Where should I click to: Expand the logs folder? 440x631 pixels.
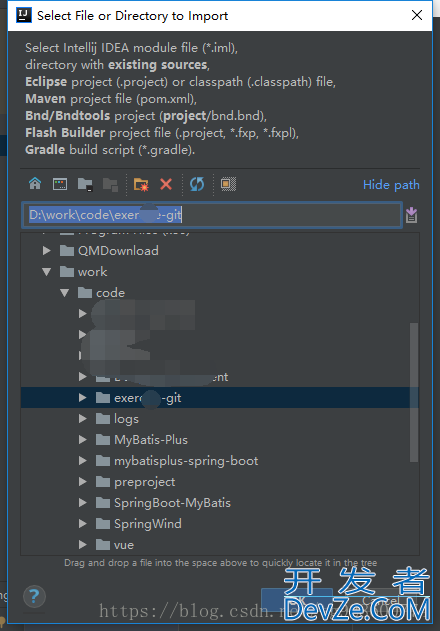coord(83,419)
